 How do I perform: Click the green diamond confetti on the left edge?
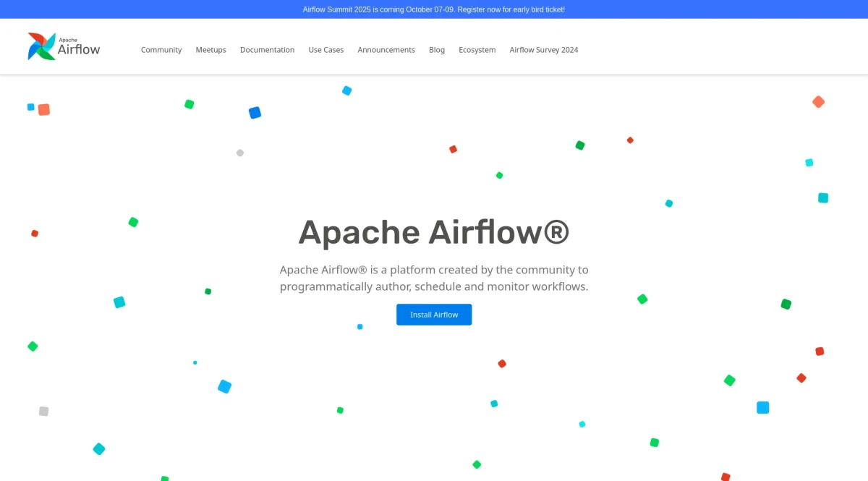pyautogui.click(x=32, y=346)
